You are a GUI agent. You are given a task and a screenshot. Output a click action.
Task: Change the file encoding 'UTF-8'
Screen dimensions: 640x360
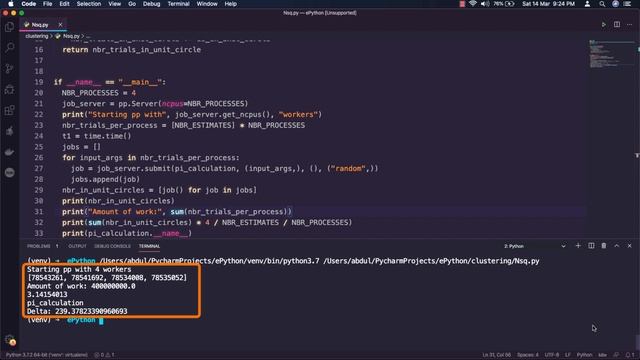(552, 355)
